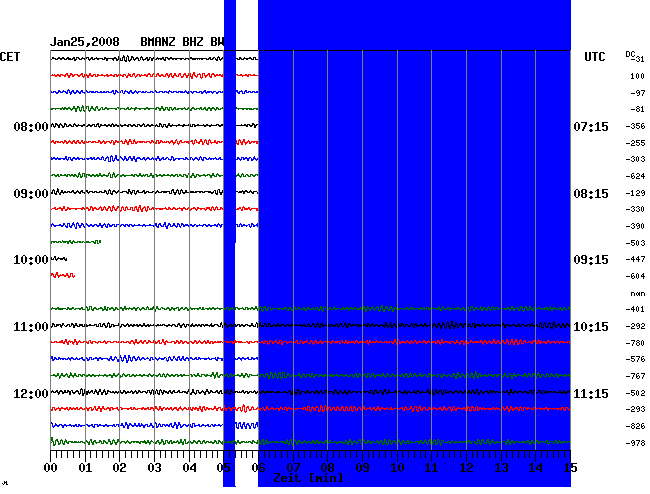Click the DC offset value "-293"

635,409
